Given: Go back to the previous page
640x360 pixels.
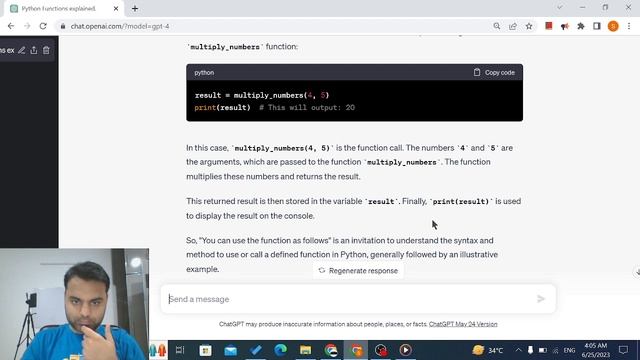Looking at the screenshot, I should click(11, 26).
